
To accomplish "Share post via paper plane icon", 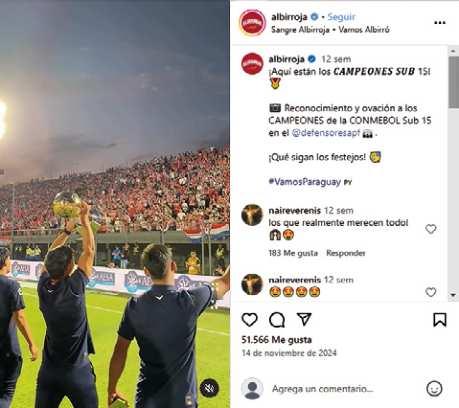I will pyautogui.click(x=304, y=319).
